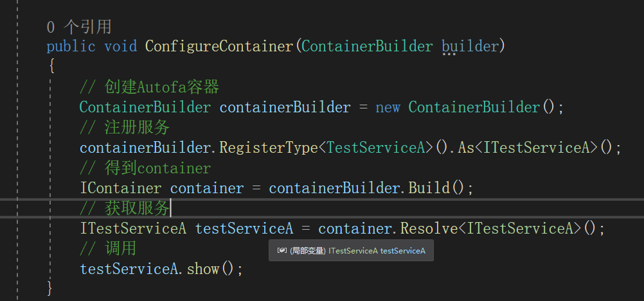This screenshot has height=301, width=644.
Task: Select the ITestServiceA type in tooltip
Action: (353, 250)
